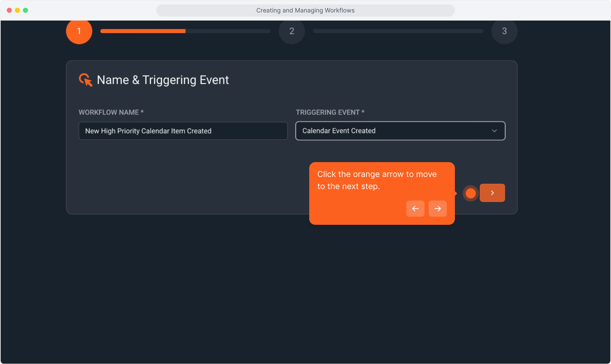Expand the Calendar Event Created chevron arrow
Screen dimensions: 611x364
[494, 131]
